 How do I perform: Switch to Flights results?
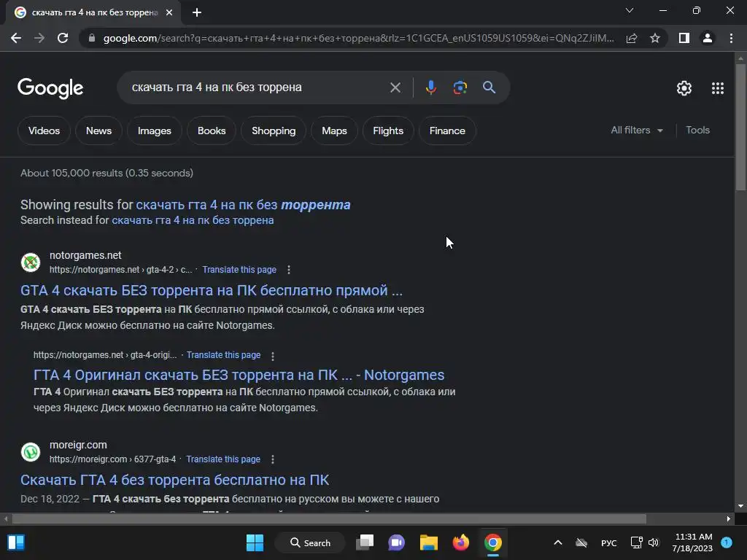click(388, 131)
